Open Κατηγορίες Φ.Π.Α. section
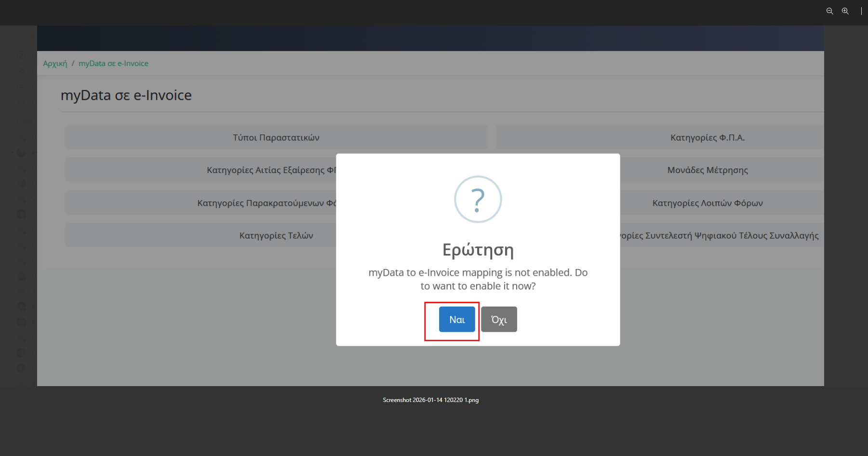Image resolution: width=868 pixels, height=456 pixels. pos(707,137)
